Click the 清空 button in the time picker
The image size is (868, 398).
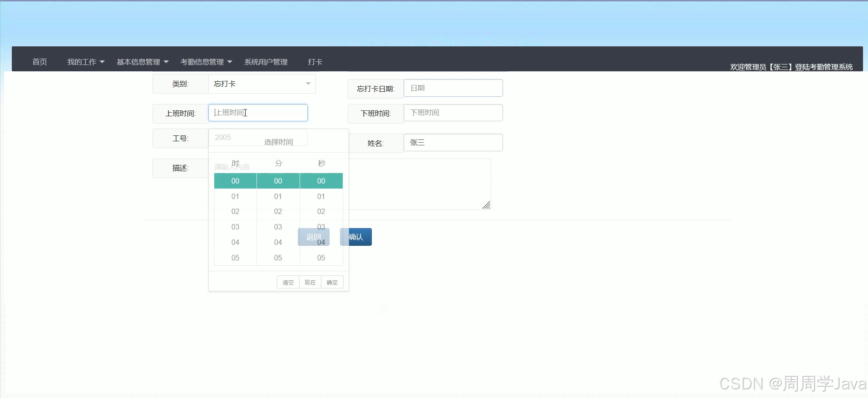[288, 282]
